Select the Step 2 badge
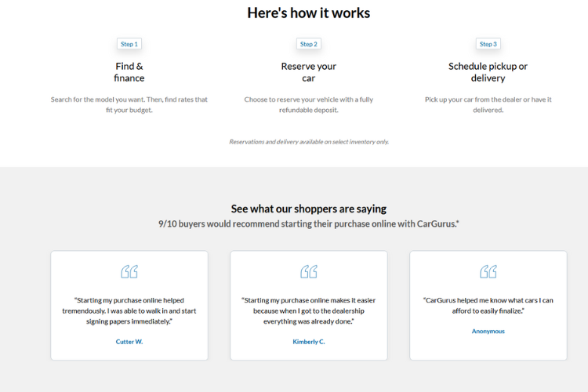This screenshot has width=588, height=392. coord(309,44)
